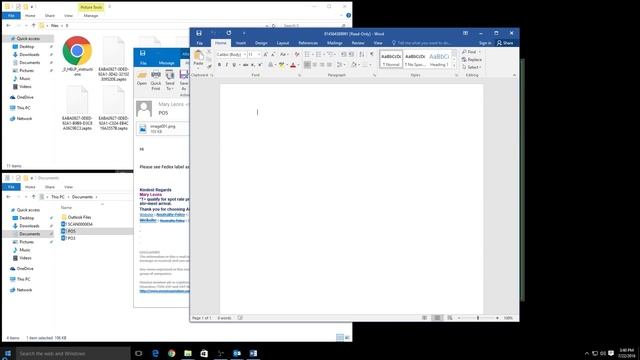Switch to Web Layout view in status bar
The width and height of the screenshot is (640, 360).
[449, 318]
